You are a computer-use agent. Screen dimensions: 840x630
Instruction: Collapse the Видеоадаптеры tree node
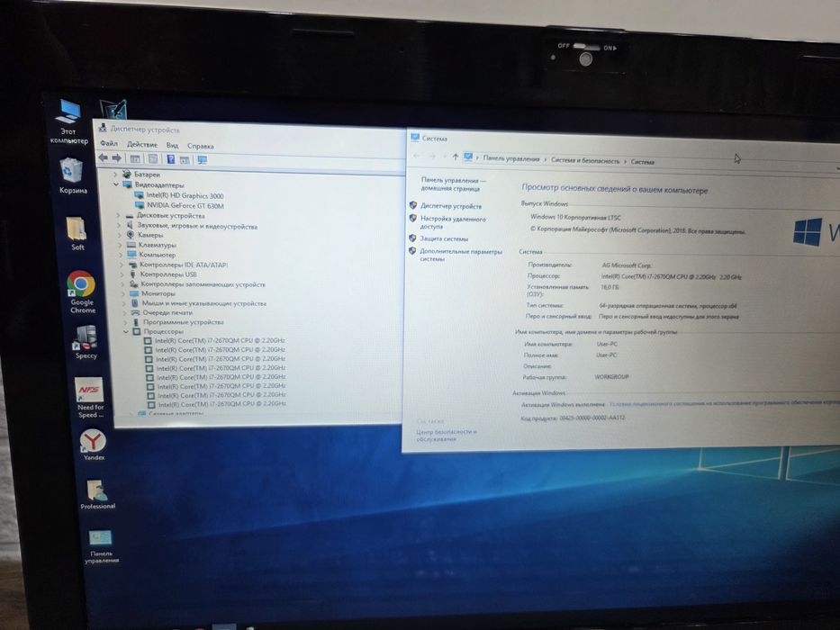(116, 184)
